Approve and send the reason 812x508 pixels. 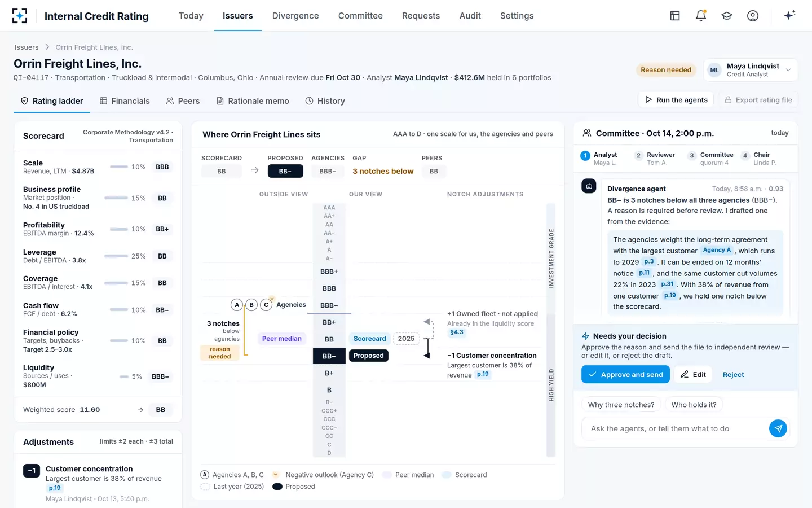tap(626, 375)
